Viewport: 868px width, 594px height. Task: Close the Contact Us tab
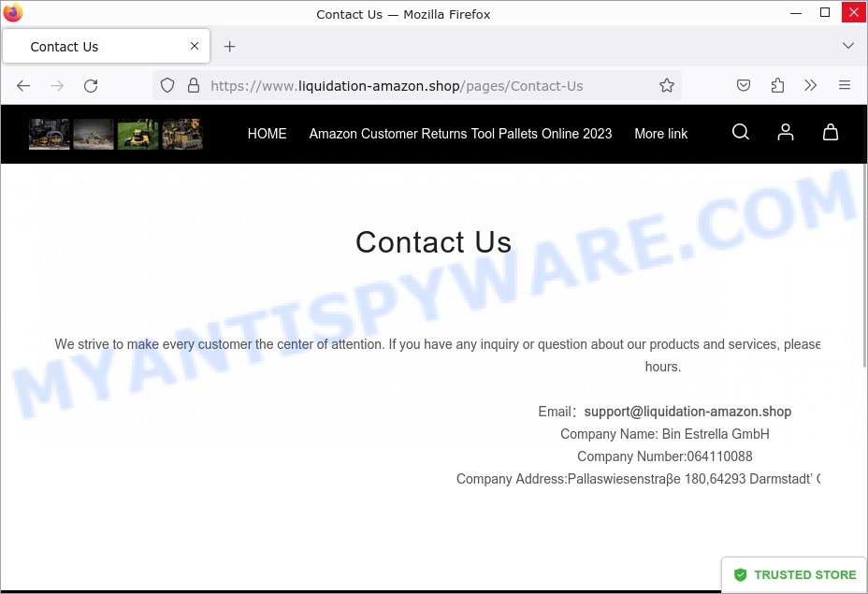click(195, 46)
